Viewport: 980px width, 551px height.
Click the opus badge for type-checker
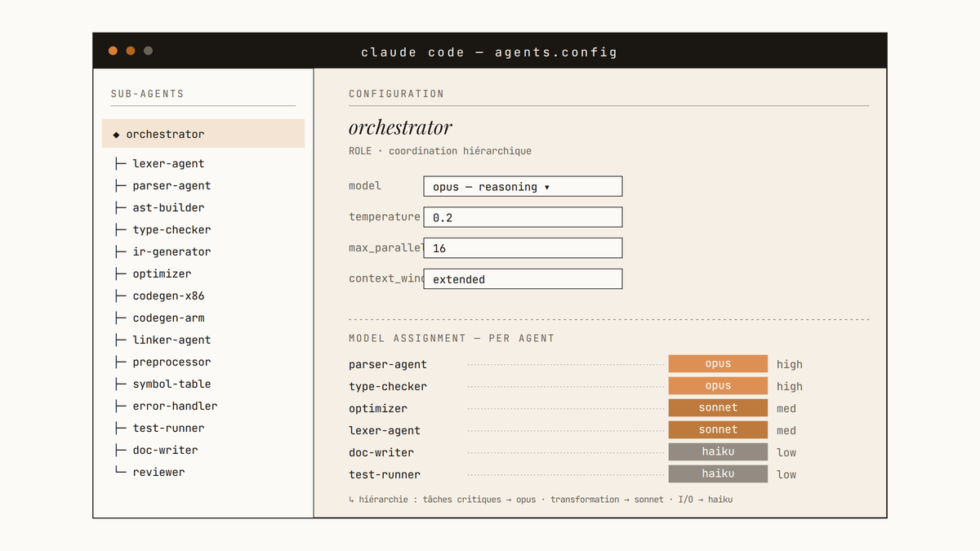click(x=718, y=386)
